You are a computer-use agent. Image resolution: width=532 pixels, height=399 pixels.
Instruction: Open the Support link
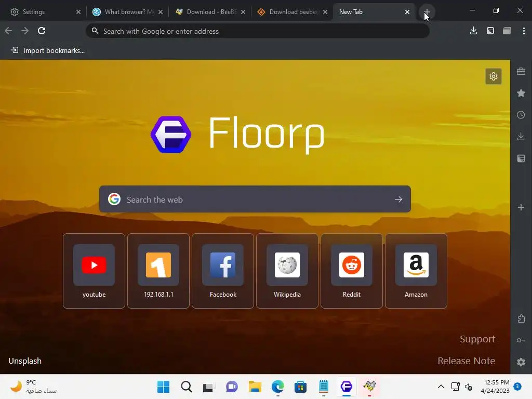(477, 339)
